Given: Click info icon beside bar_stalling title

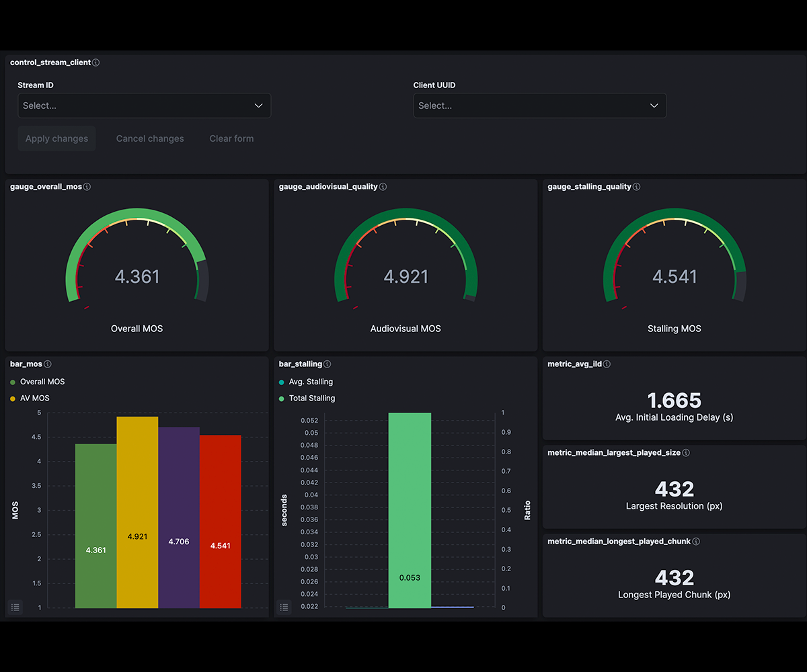Looking at the screenshot, I should 327,364.
